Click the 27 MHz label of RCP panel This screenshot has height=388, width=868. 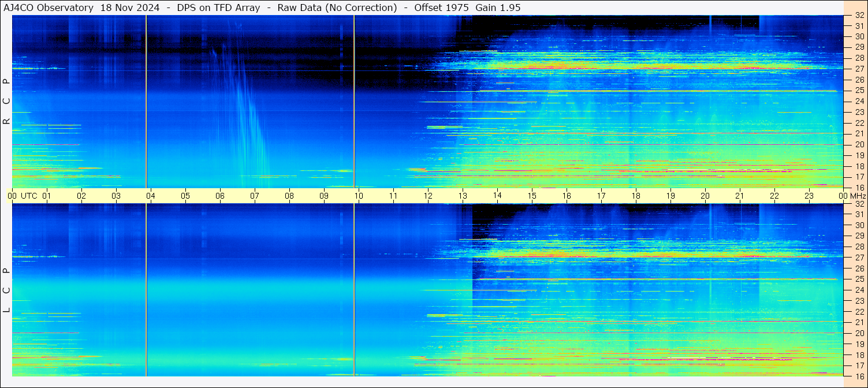click(859, 69)
